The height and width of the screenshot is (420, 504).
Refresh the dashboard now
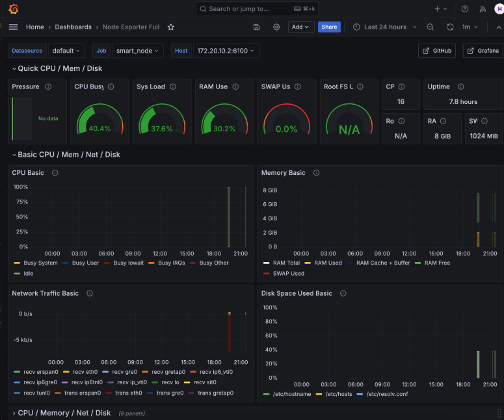pos(450,27)
